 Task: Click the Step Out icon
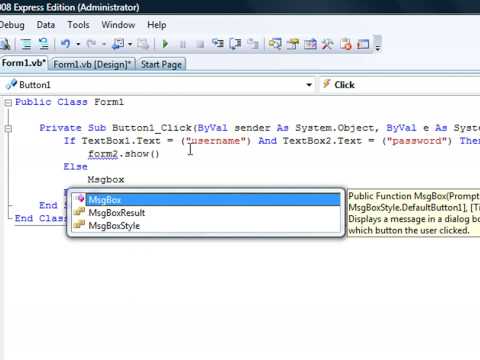point(253,44)
